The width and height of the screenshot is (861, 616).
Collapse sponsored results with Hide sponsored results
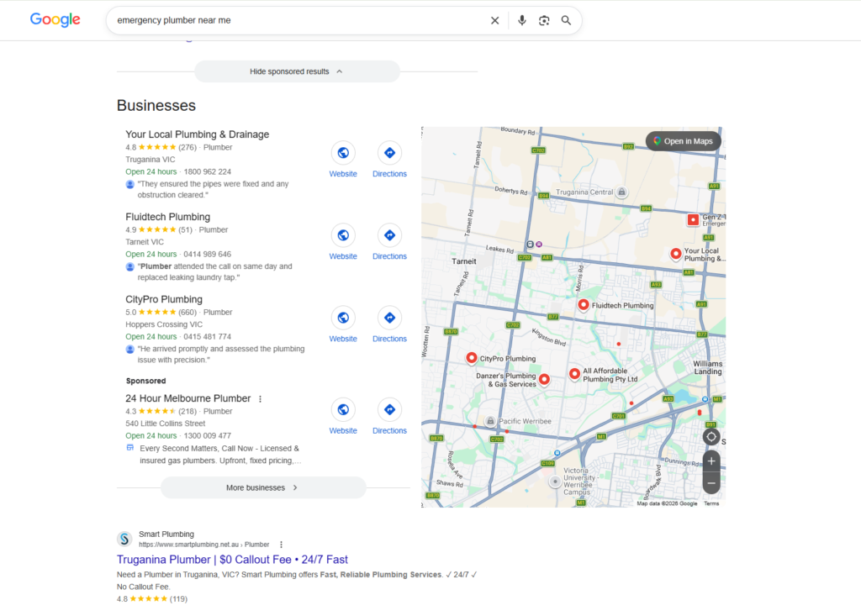click(297, 71)
